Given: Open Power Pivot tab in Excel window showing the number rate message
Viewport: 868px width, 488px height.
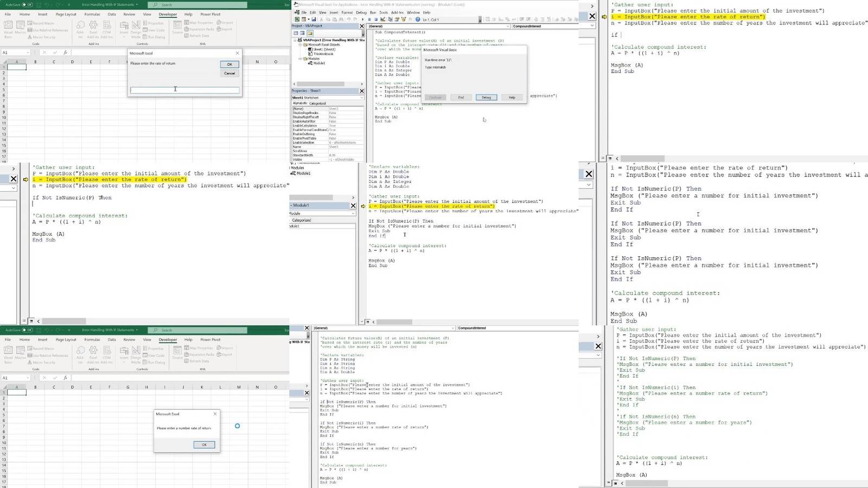Looking at the screenshot, I should click(x=210, y=339).
